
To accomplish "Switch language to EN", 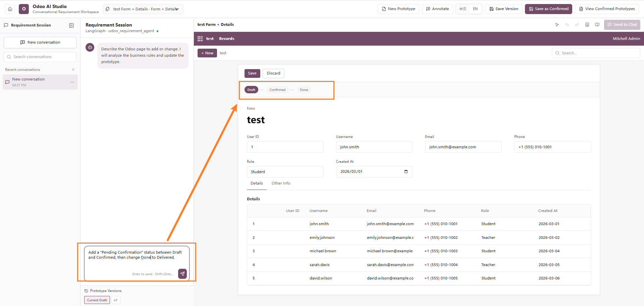I will [x=475, y=9].
